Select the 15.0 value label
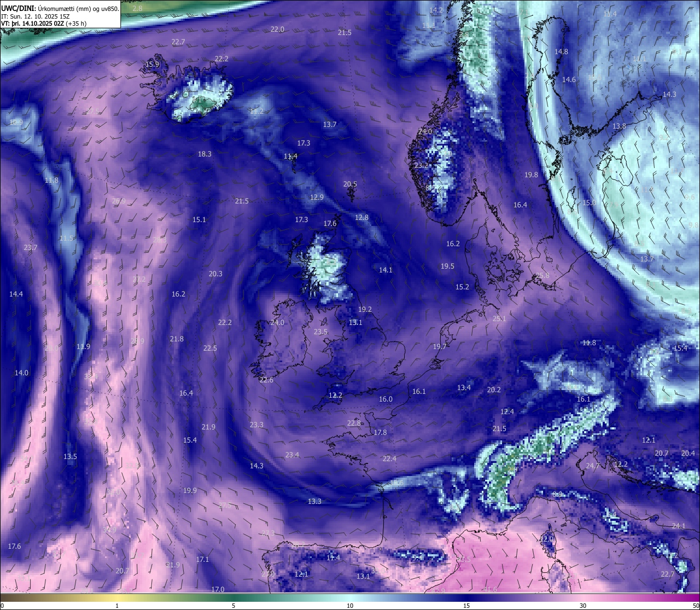 (589, 202)
